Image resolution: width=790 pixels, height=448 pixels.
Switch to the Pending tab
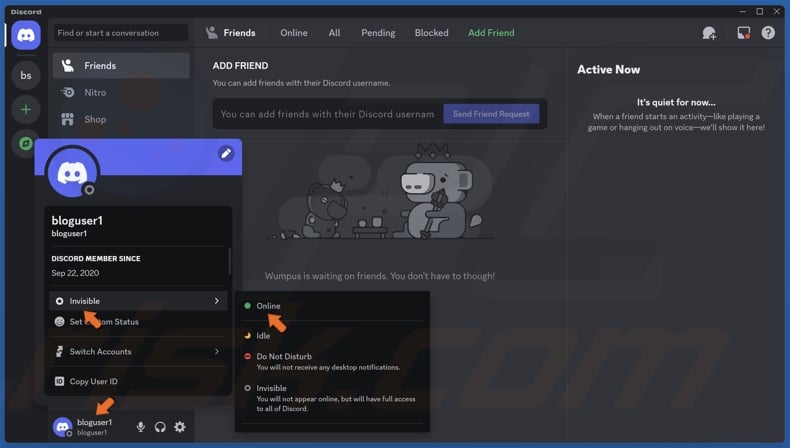point(378,33)
